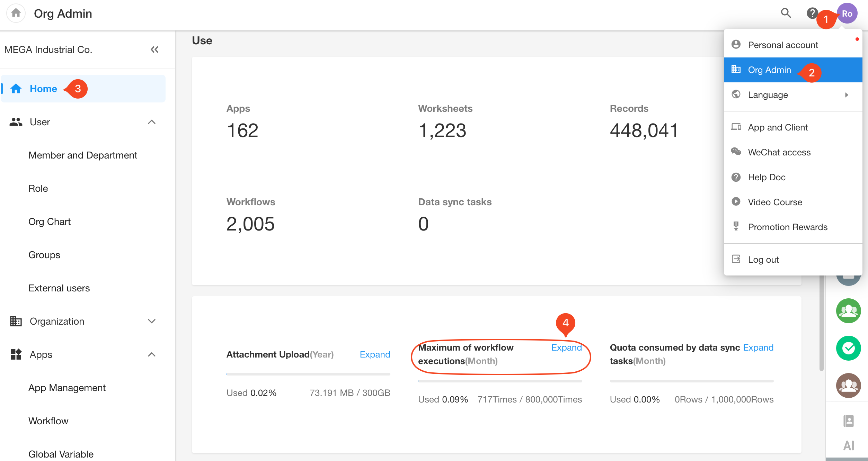Open the address book icon above AI
Viewport: 868px width, 461px height.
click(848, 421)
